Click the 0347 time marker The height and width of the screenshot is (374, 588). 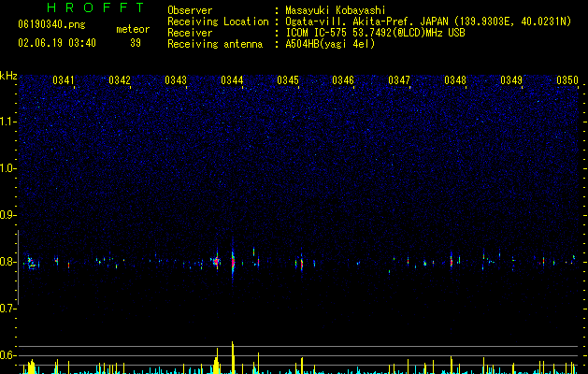coord(399,80)
